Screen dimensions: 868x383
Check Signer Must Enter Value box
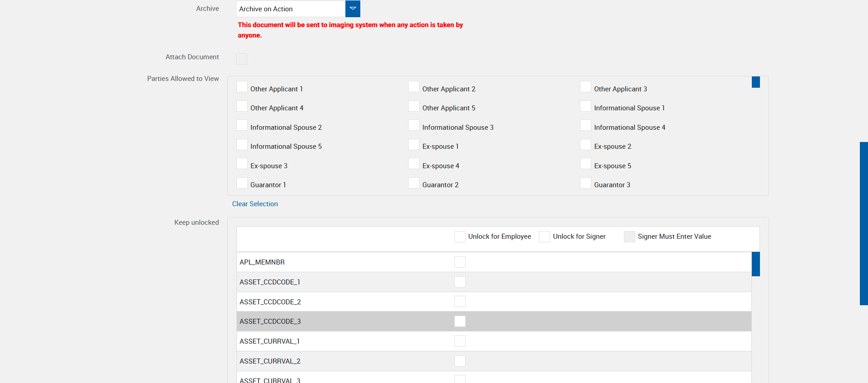(x=629, y=236)
